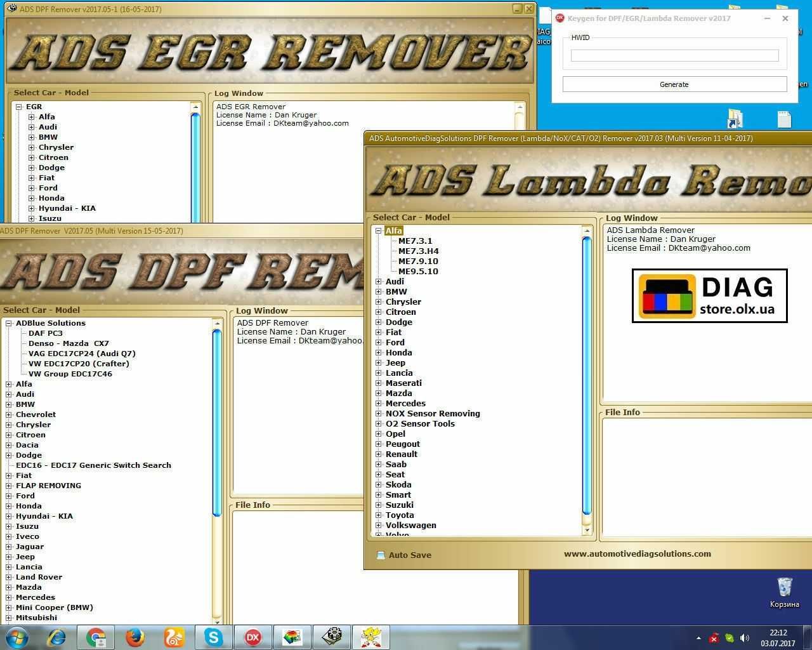Image resolution: width=812 pixels, height=650 pixels.
Task: Click the yellow Sonic taskbar icon
Action: tap(370, 637)
